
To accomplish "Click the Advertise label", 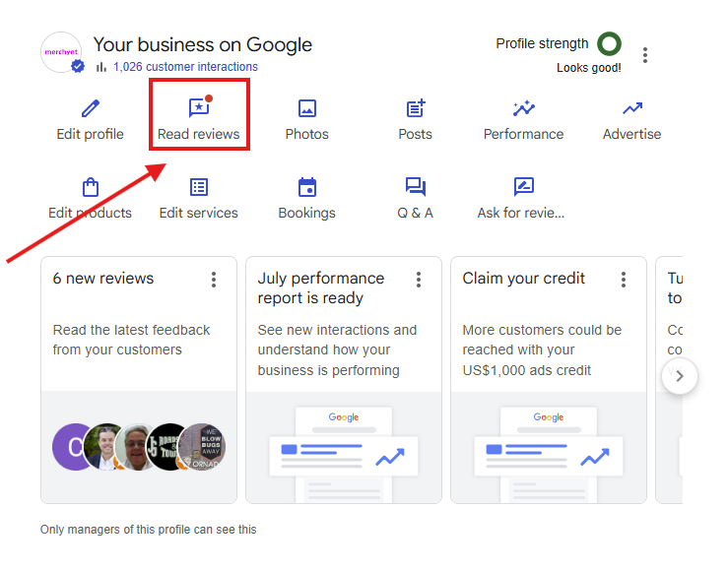I will [631, 134].
